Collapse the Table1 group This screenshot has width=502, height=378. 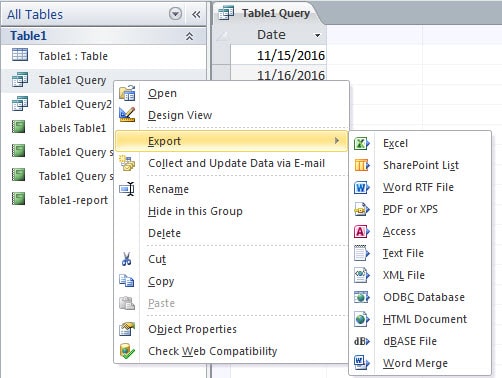[x=189, y=36]
